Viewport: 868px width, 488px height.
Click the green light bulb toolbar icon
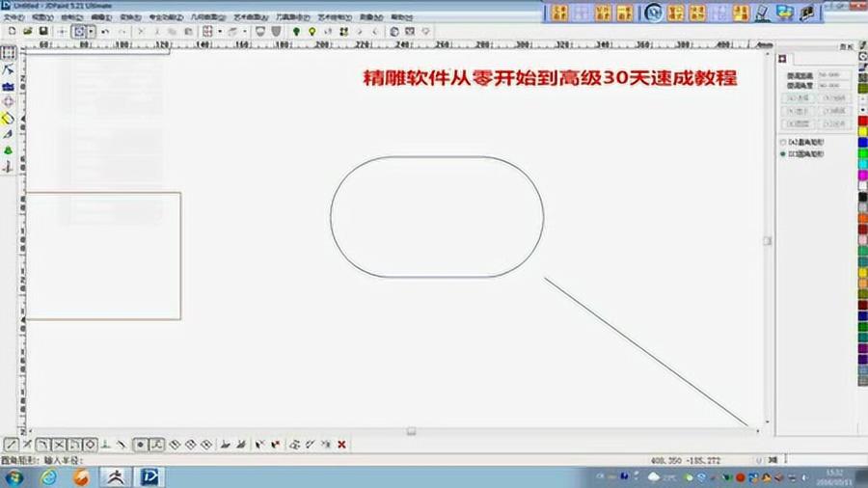[296, 31]
